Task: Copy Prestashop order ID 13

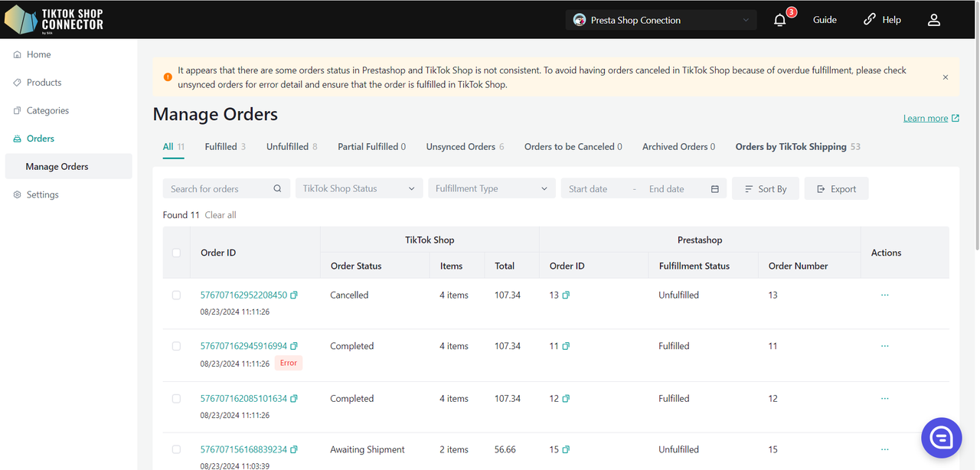Action: click(566, 295)
